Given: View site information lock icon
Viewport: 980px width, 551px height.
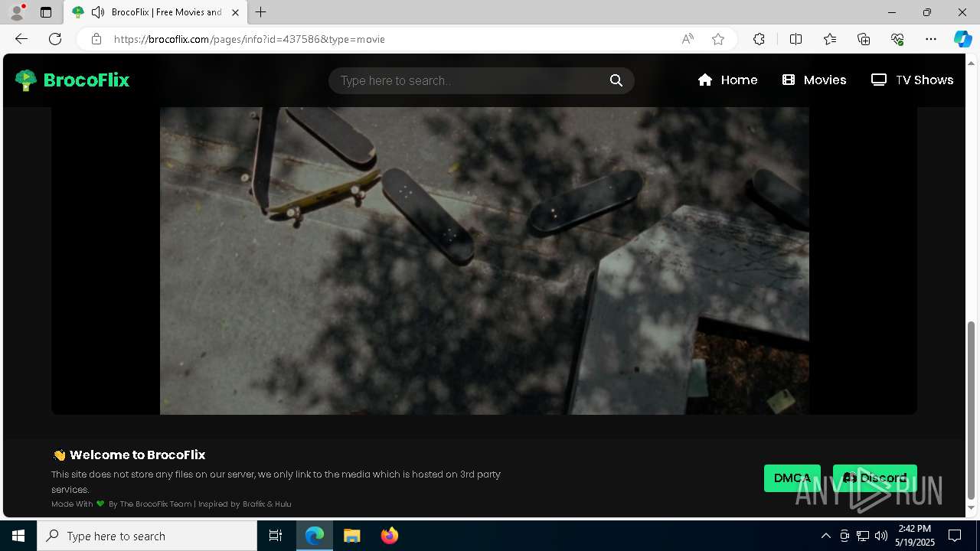Looking at the screenshot, I should click(x=96, y=39).
